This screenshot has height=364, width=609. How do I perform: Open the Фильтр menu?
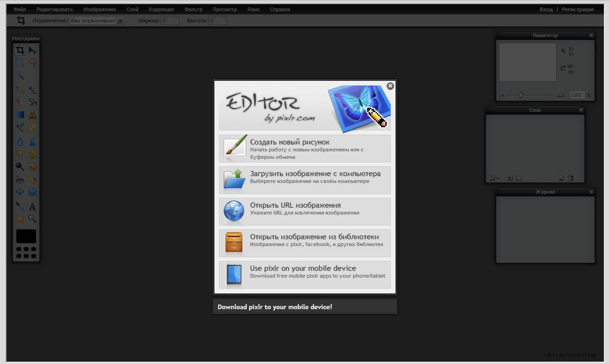click(x=194, y=9)
